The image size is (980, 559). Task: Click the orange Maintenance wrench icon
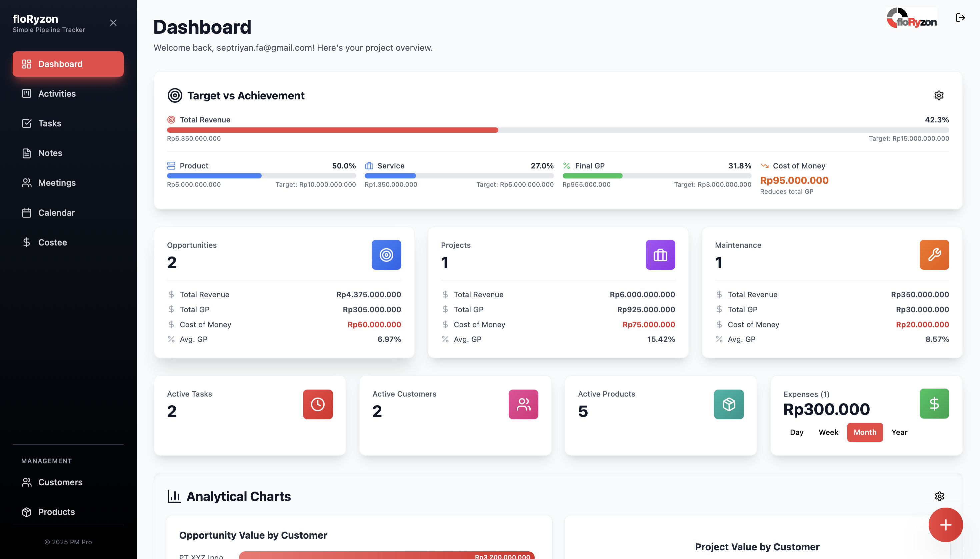(x=934, y=254)
